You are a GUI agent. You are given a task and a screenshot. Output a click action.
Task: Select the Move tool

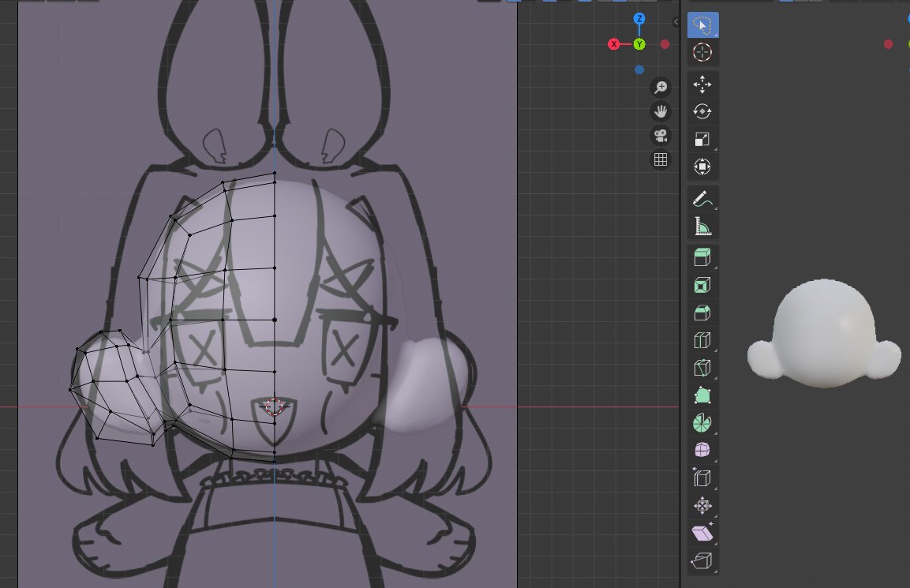[701, 84]
